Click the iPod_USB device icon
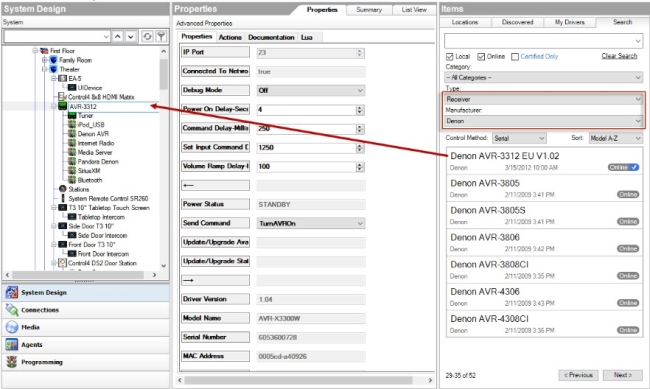 coord(72,124)
